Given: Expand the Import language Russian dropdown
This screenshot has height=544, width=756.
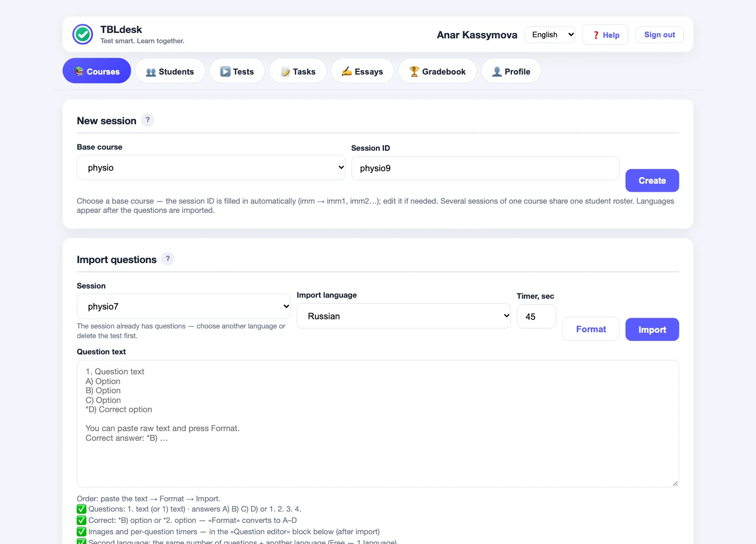Looking at the screenshot, I should (x=403, y=316).
